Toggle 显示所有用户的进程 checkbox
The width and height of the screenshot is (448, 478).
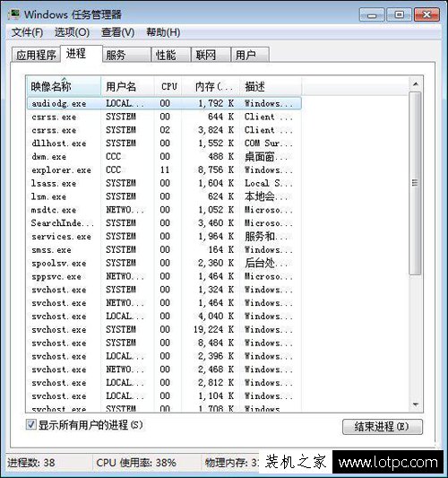(x=30, y=424)
